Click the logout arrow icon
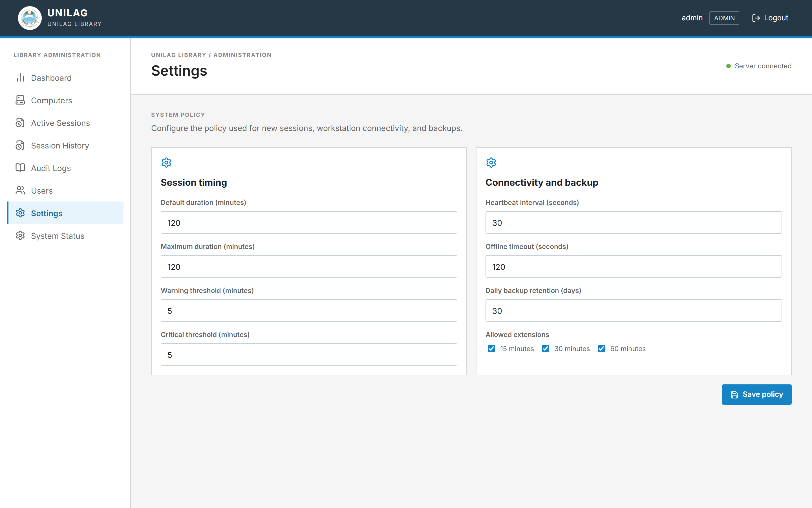The height and width of the screenshot is (508, 812). [x=756, y=18]
